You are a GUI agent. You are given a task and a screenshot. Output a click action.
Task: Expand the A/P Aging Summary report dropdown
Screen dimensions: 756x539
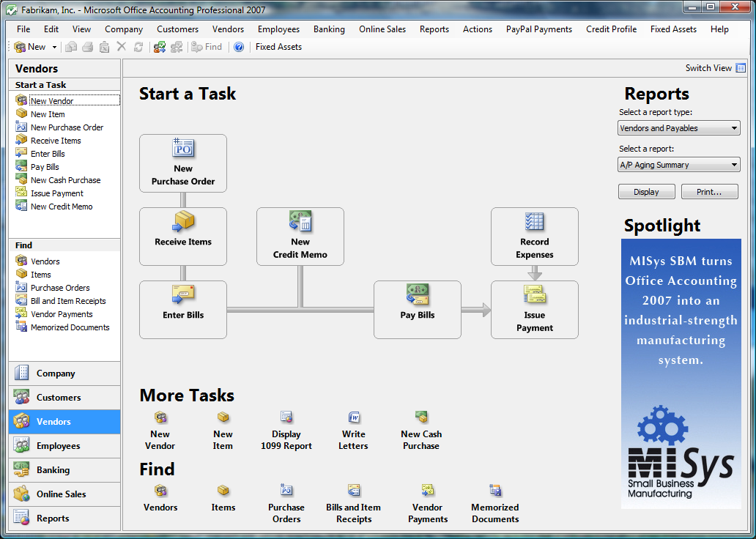(x=734, y=165)
